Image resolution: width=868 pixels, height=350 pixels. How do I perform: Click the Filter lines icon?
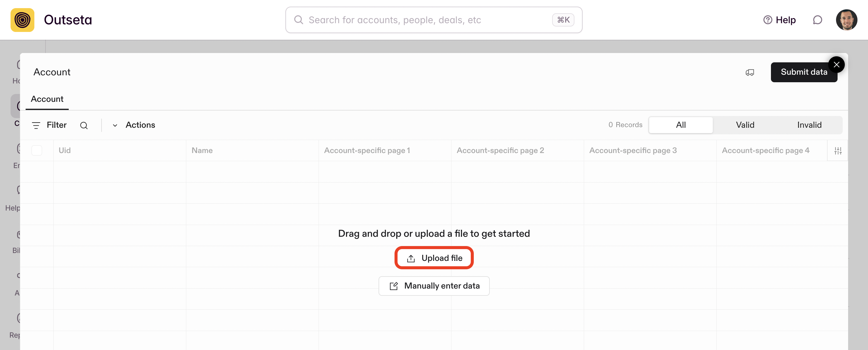point(36,125)
